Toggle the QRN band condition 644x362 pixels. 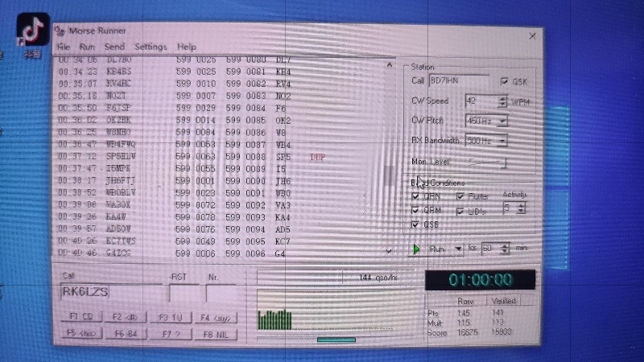click(x=415, y=196)
